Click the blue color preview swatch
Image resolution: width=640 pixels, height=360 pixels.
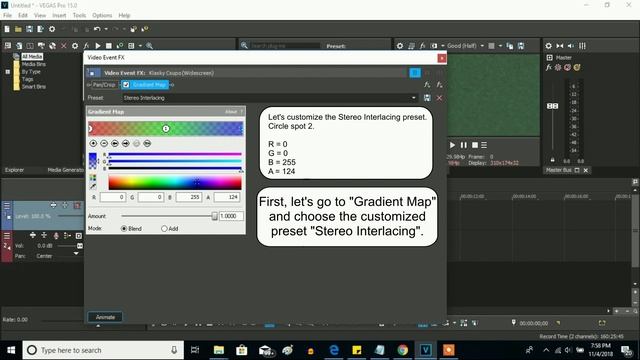(93, 161)
